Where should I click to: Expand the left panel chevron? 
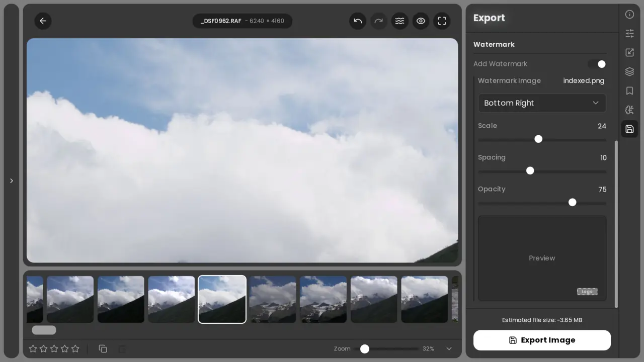pos(12,181)
